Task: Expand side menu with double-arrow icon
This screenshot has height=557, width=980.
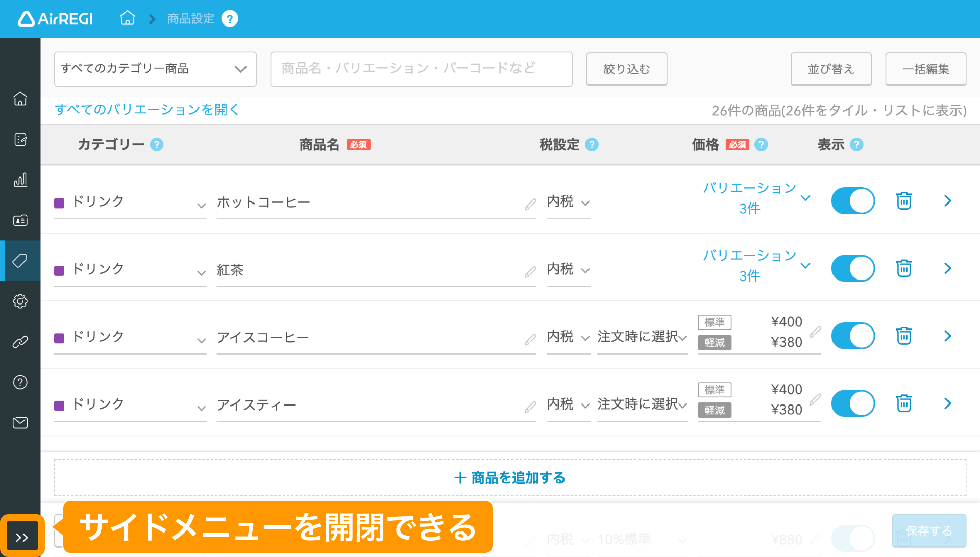Action: (x=22, y=537)
